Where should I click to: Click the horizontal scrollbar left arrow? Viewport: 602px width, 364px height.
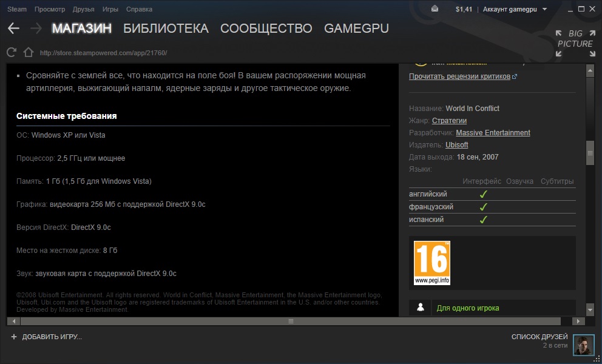14,321
